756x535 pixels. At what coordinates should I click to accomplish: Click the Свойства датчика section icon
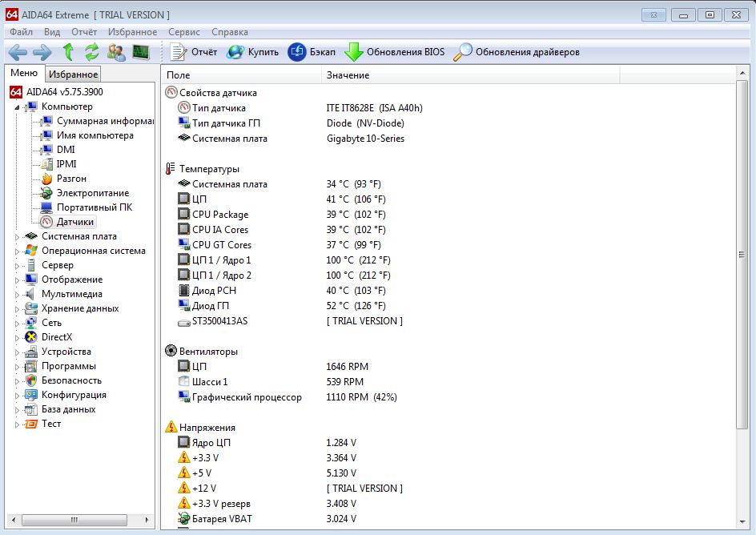pos(171,93)
